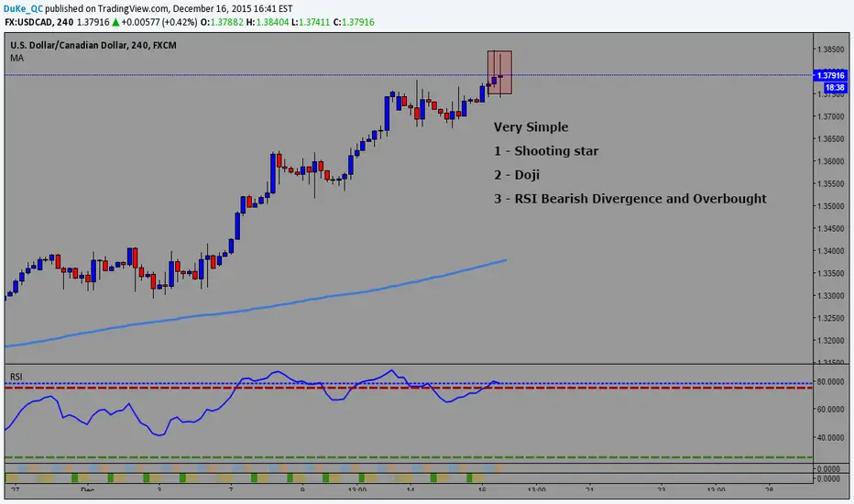
Task: Click the 40.0000 RSI axis label
Action: pos(830,437)
